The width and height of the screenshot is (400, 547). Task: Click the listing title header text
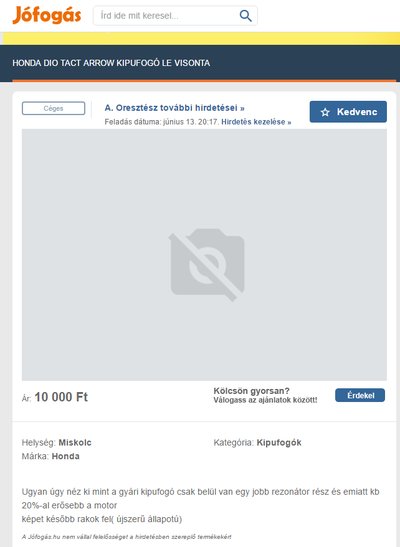(111, 63)
